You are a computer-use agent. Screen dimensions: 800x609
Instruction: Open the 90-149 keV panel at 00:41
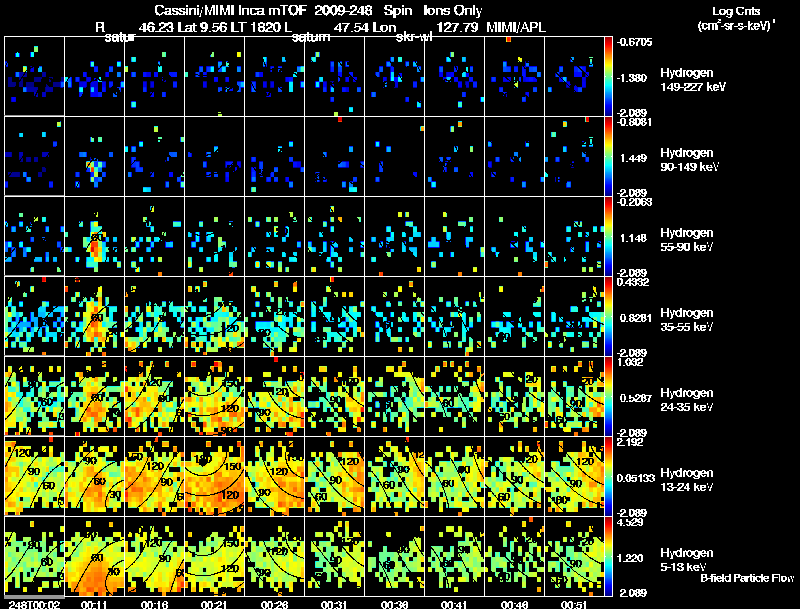454,156
